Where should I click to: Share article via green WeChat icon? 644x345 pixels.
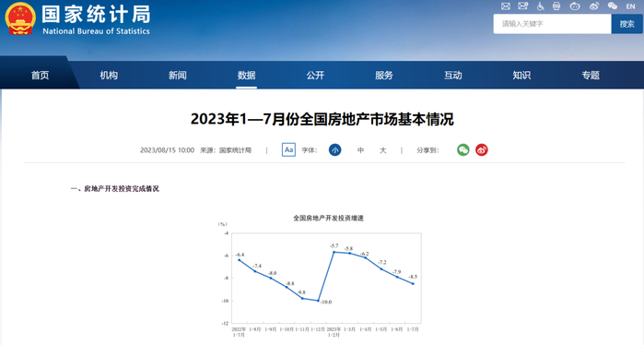[x=463, y=149]
